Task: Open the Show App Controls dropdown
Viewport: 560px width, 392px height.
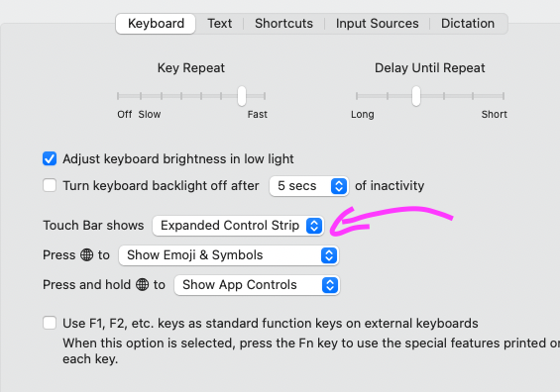Action: (257, 285)
